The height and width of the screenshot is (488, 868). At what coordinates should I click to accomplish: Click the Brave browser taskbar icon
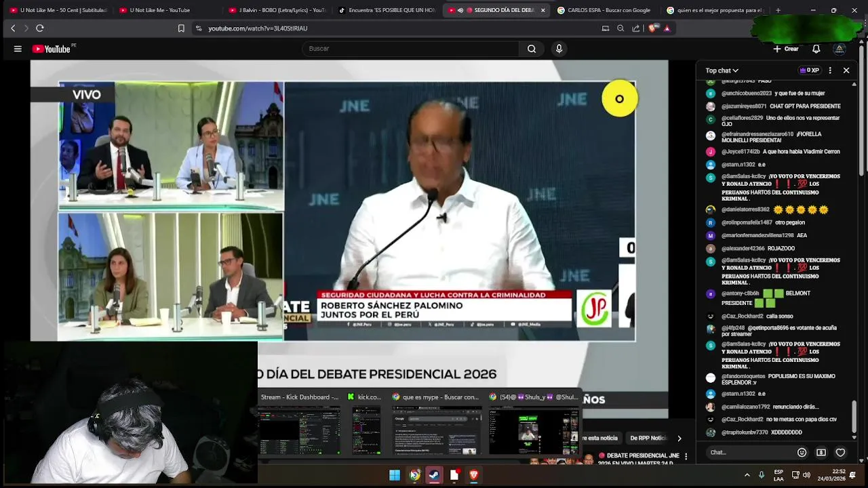click(x=474, y=475)
